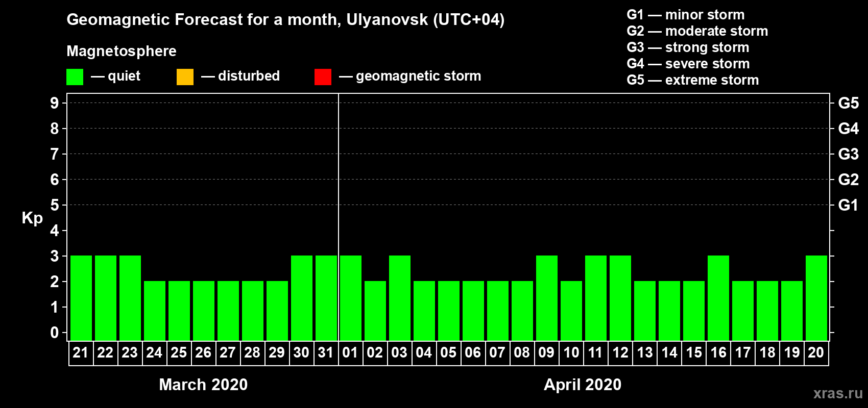Click the Kp value 9 axis tick
This screenshot has width=868, height=408.
coord(55,103)
